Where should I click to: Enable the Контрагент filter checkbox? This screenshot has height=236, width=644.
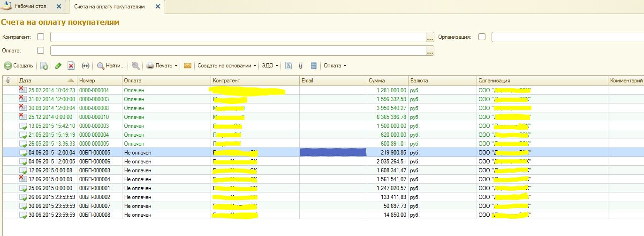pos(41,37)
